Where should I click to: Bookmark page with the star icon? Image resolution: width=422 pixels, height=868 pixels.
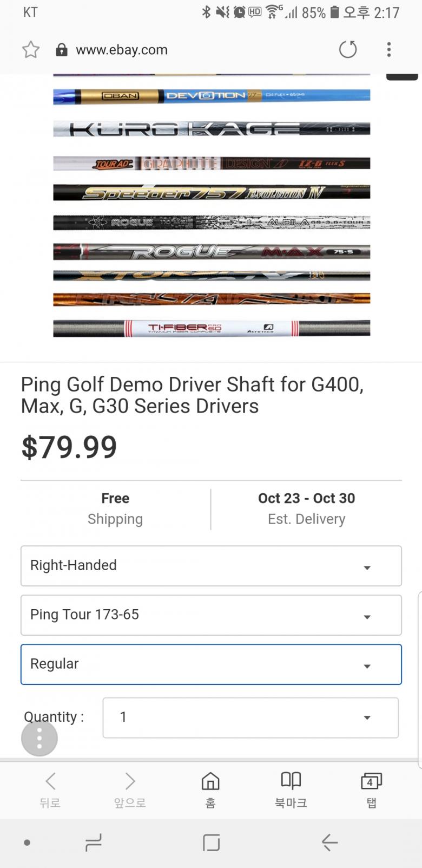point(31,50)
